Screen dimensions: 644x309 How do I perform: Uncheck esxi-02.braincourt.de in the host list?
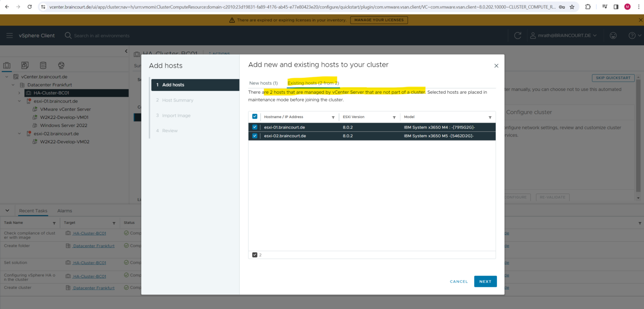pyautogui.click(x=254, y=135)
